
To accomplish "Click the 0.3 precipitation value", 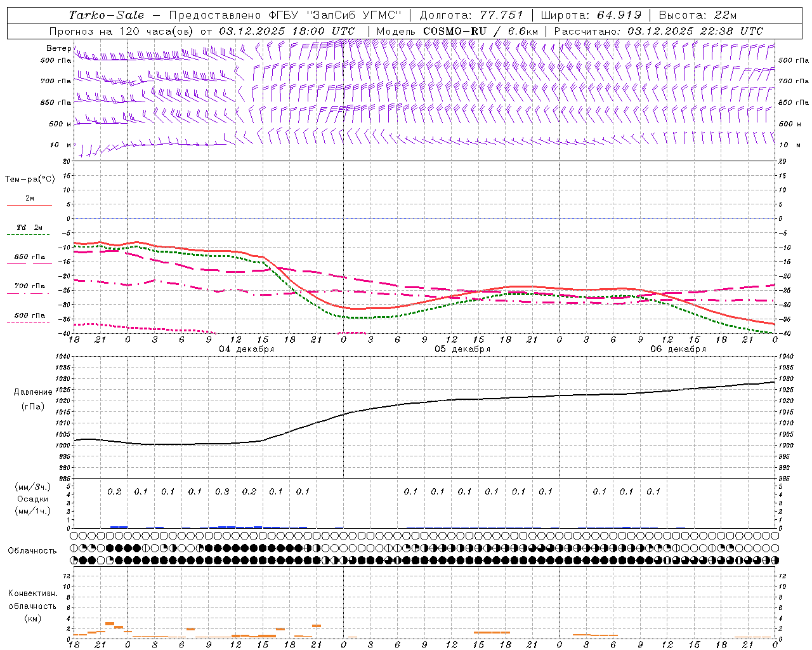I will (x=222, y=491).
